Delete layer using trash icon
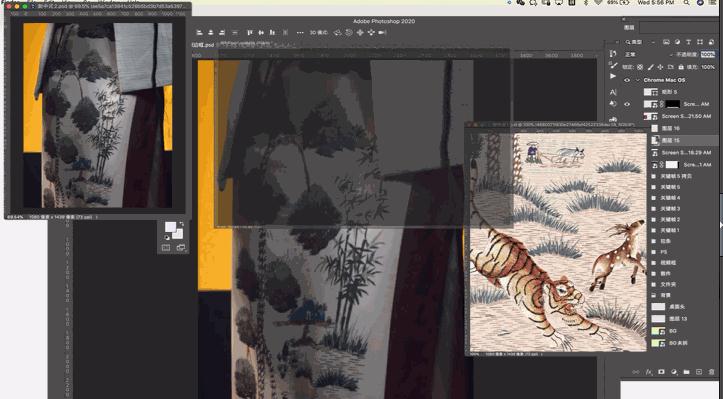This screenshot has height=399, width=723. point(711,372)
